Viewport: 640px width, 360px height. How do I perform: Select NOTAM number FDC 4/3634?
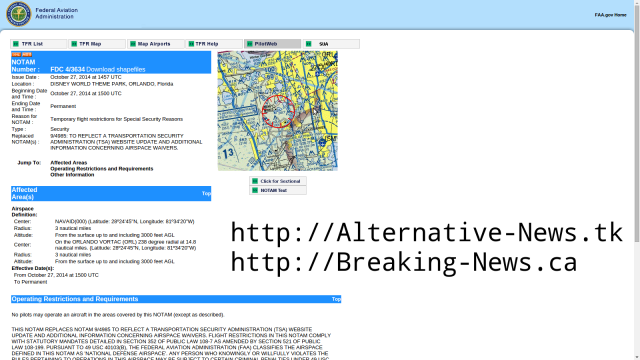[x=67, y=69]
